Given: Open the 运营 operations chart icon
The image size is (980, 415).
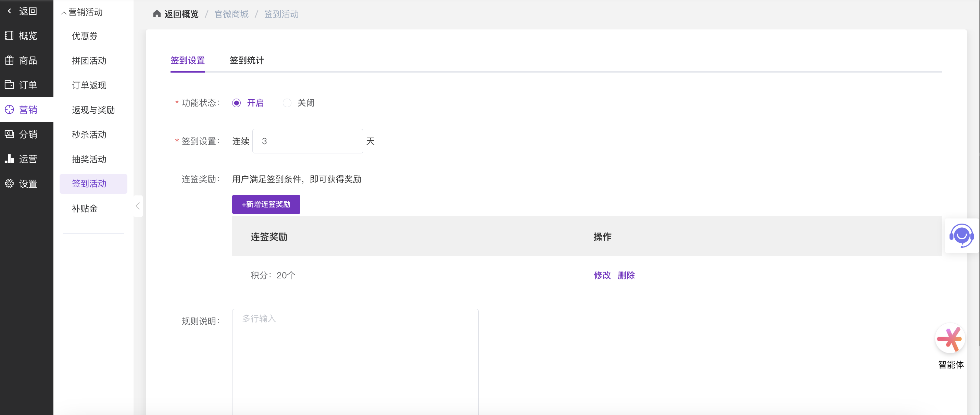Looking at the screenshot, I should 9,159.
